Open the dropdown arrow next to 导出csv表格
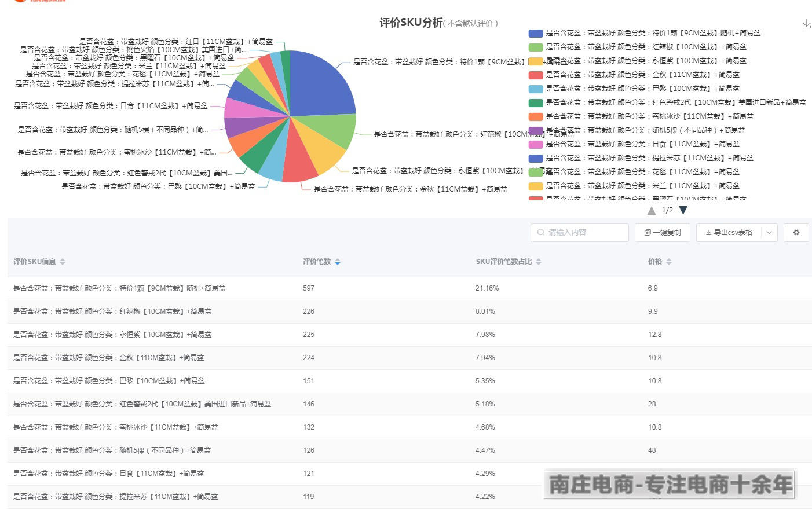The width and height of the screenshot is (812, 517). (769, 232)
